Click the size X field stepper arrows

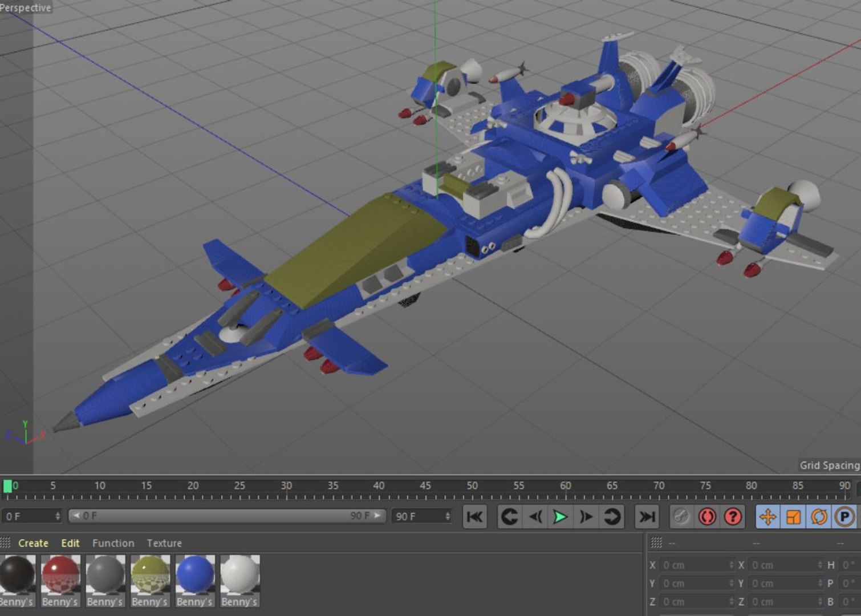click(821, 565)
